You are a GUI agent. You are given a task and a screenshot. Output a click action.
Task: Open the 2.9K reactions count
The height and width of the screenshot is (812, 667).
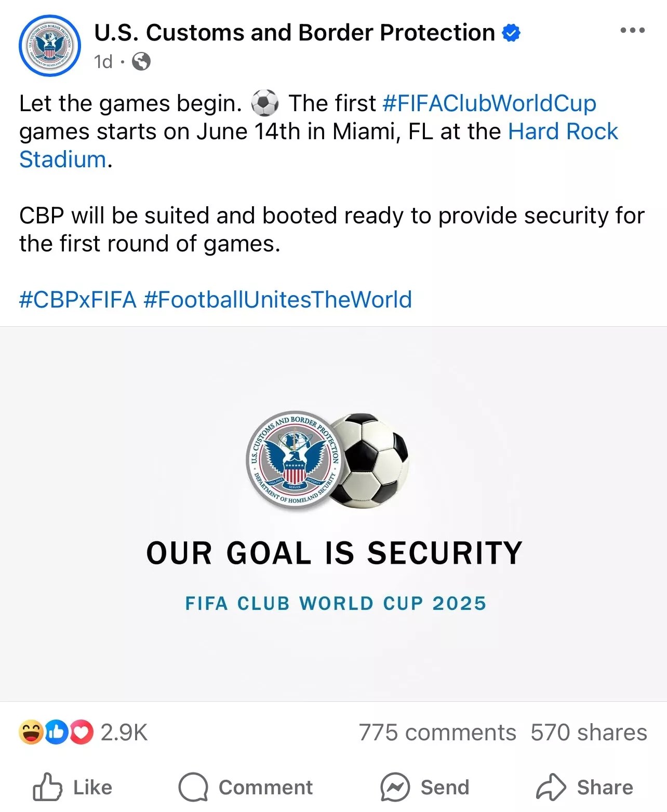tap(124, 733)
